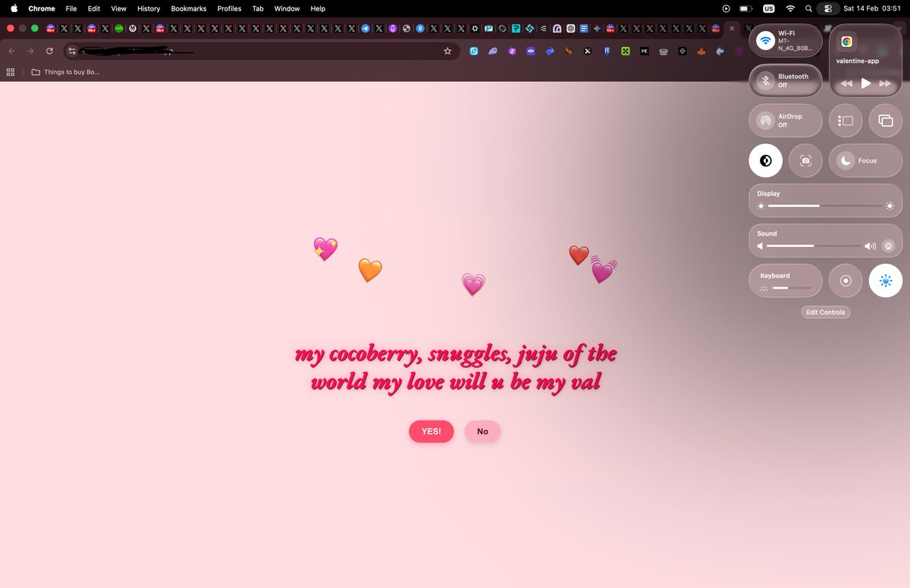The width and height of the screenshot is (910, 588).
Task: Click the No button
Action: pyautogui.click(x=482, y=431)
